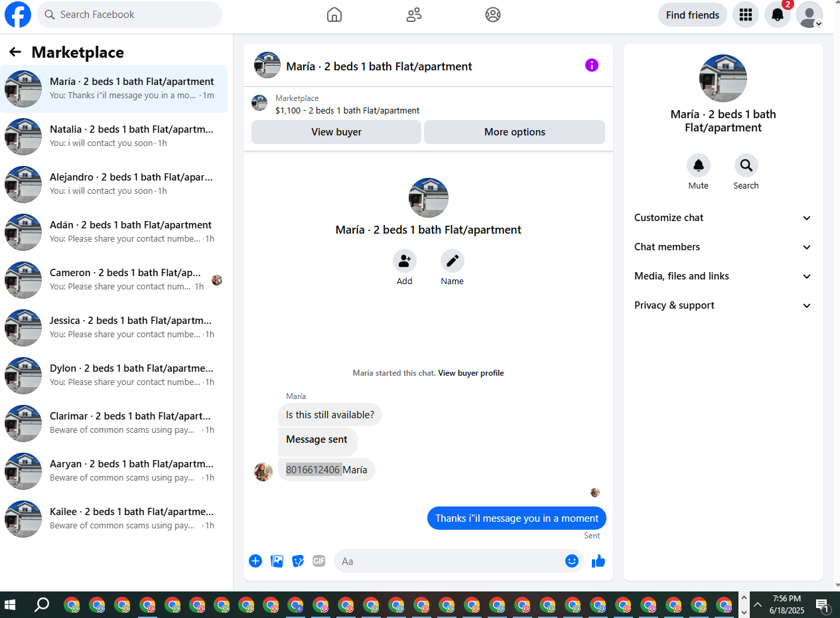840x618 pixels.
Task: Click María's avatar beside phone number message
Action: click(x=263, y=472)
